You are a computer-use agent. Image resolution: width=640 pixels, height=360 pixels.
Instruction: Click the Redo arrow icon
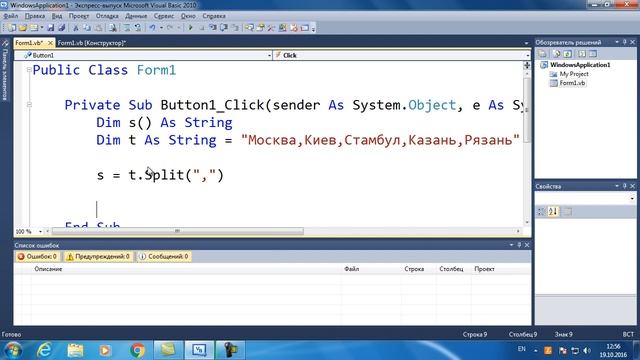[170, 28]
